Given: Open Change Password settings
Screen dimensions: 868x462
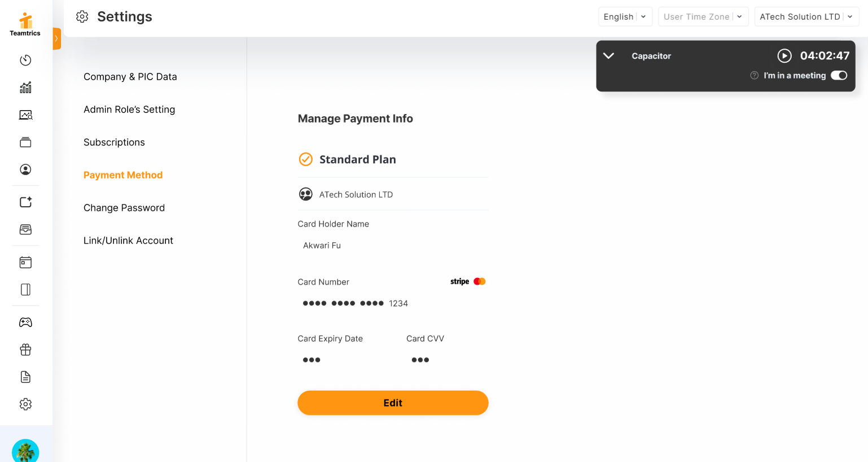Looking at the screenshot, I should click(124, 208).
